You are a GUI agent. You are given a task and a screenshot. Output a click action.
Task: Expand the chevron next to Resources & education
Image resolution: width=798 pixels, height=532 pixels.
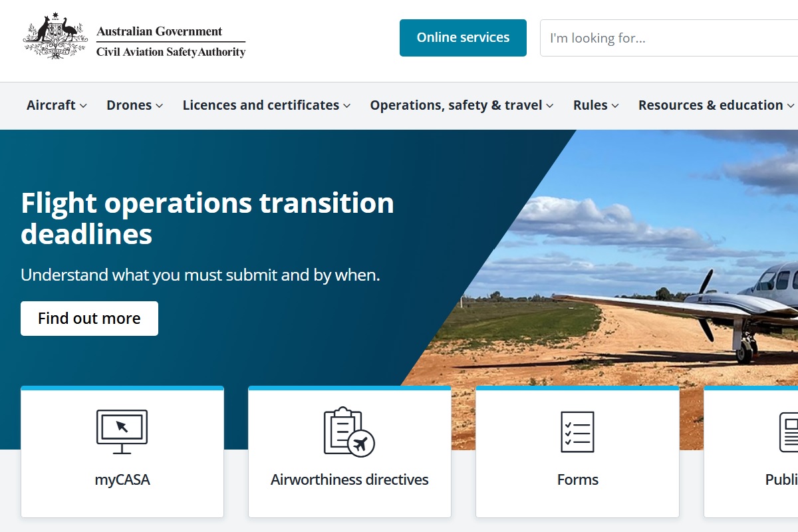(791, 106)
